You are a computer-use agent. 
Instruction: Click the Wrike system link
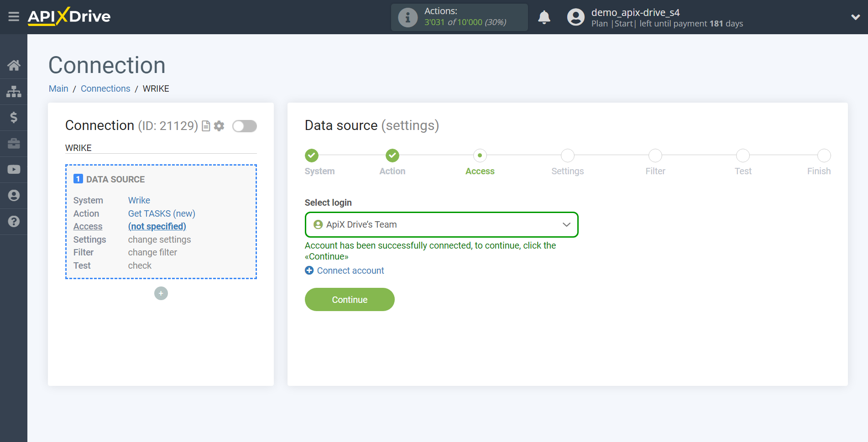coord(139,200)
